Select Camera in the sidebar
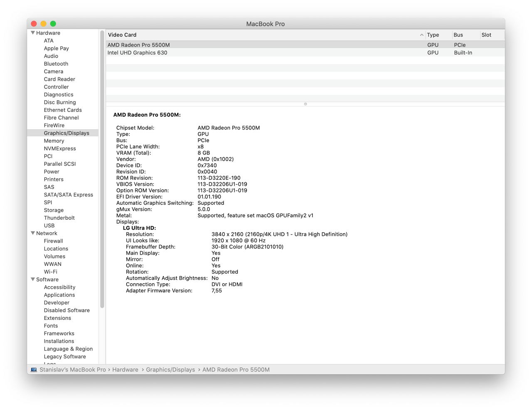 [54, 71]
